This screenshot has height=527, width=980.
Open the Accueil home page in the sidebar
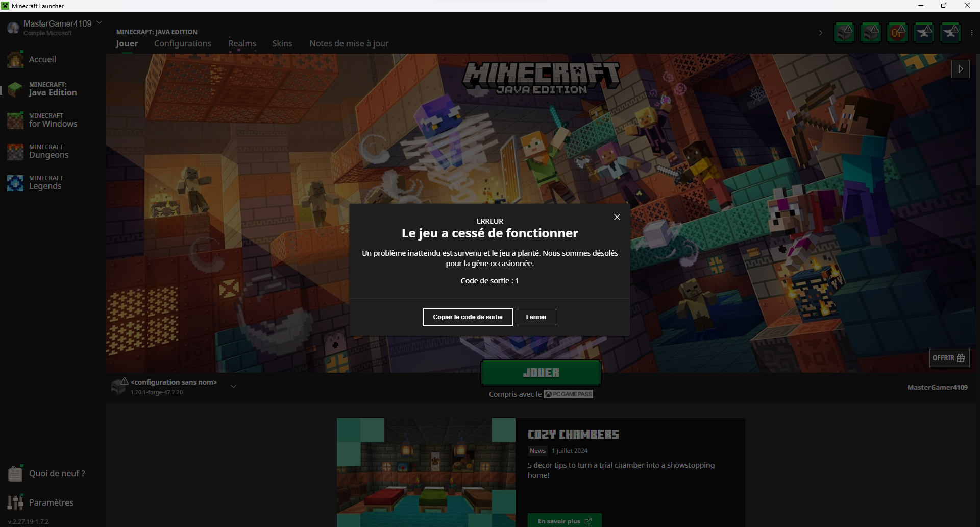tap(52, 59)
